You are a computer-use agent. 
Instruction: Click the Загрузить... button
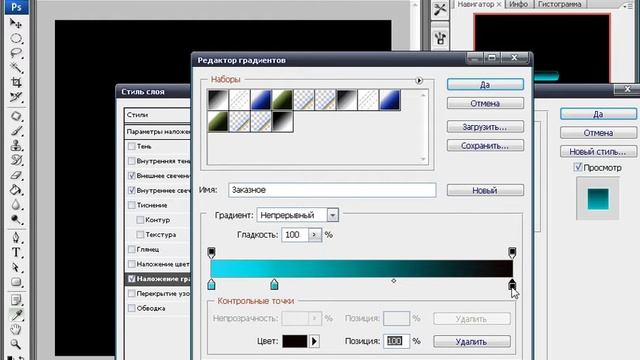(x=485, y=127)
